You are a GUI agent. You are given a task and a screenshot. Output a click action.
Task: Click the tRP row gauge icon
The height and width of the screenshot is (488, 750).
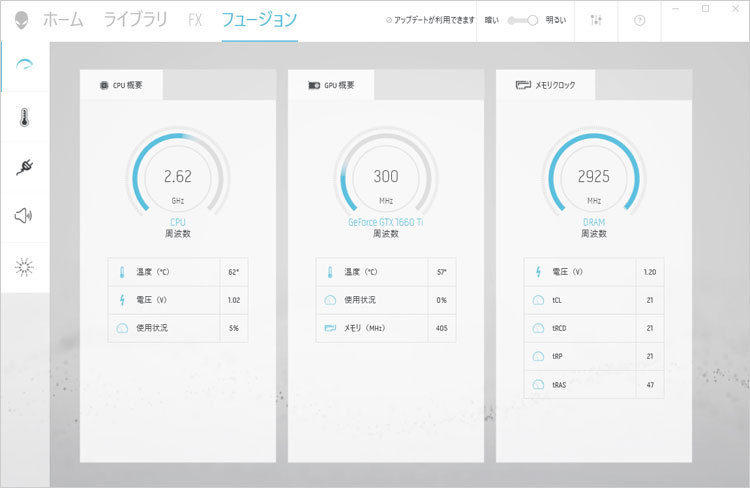pos(538,356)
